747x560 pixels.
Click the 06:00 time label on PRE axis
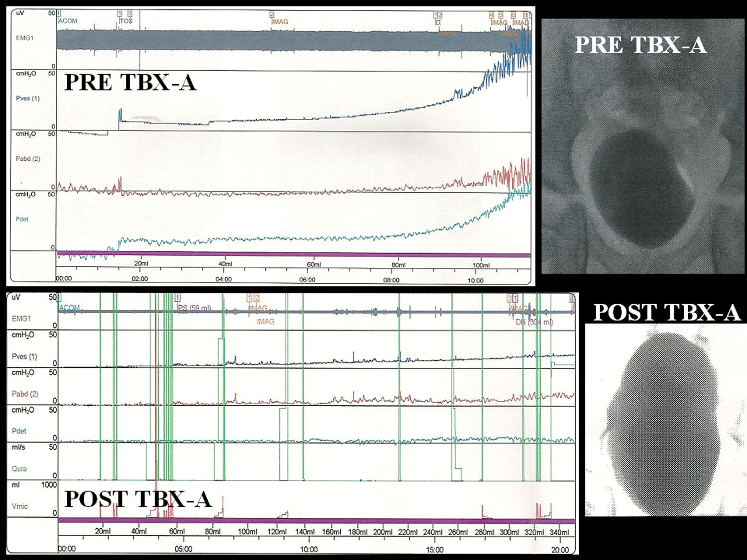(x=307, y=280)
